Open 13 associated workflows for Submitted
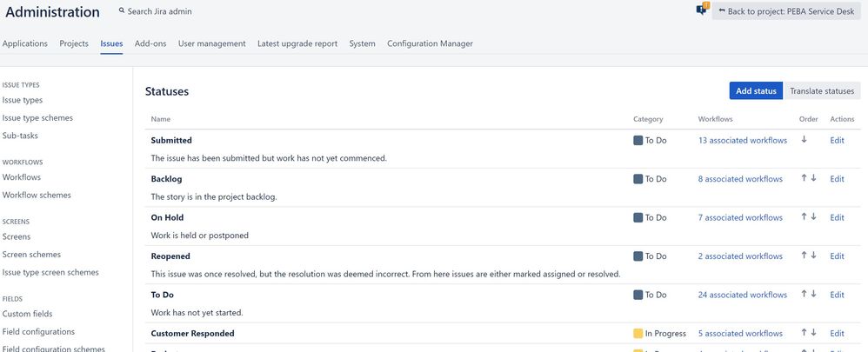Image resolution: width=868 pixels, height=352 pixels. pos(743,141)
